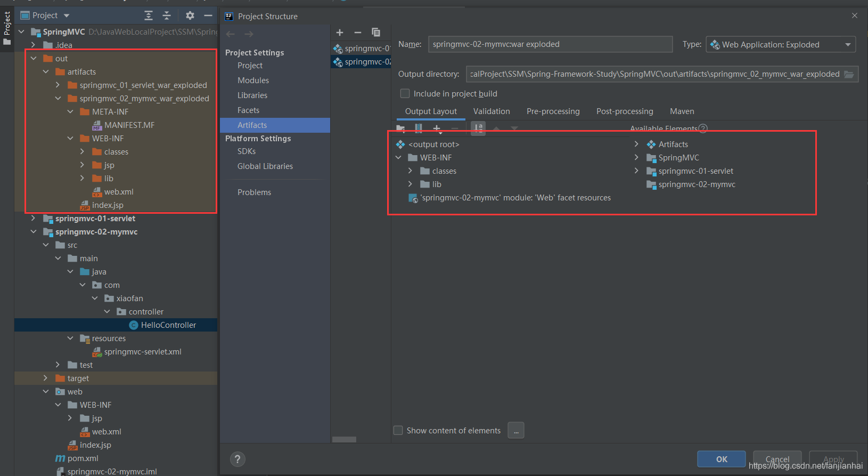Enable Show content of elements
Screen dimensions: 868x476
398,430
